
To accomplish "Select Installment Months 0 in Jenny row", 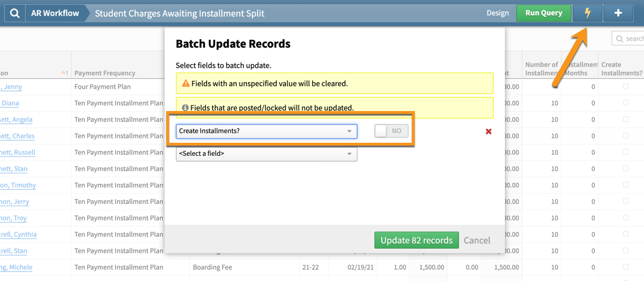I will pos(593,87).
